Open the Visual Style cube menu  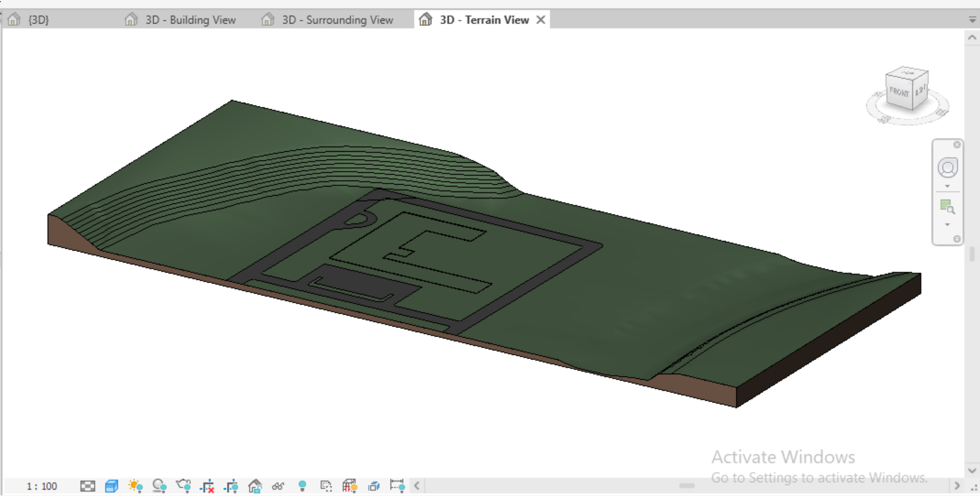[112, 486]
